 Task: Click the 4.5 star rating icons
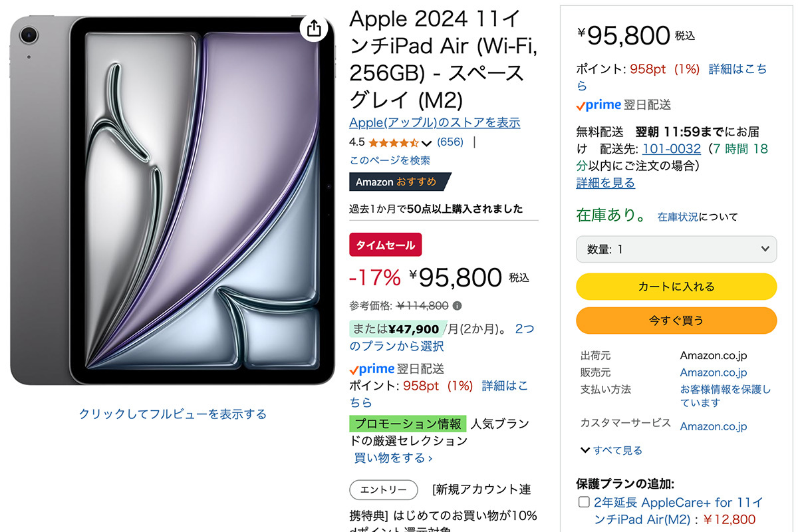click(x=394, y=142)
